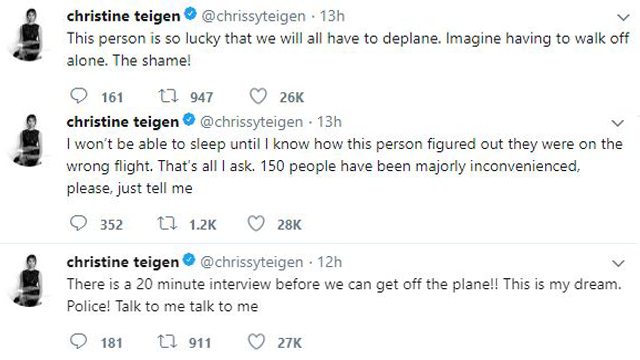The height and width of the screenshot is (360, 640).
Task: Click the avatar beside the first tweet
Action: pos(29,35)
